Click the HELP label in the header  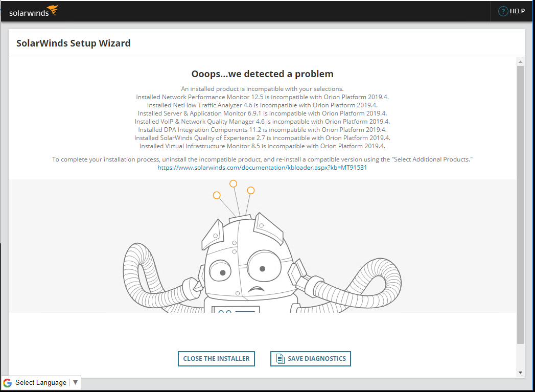tap(517, 11)
